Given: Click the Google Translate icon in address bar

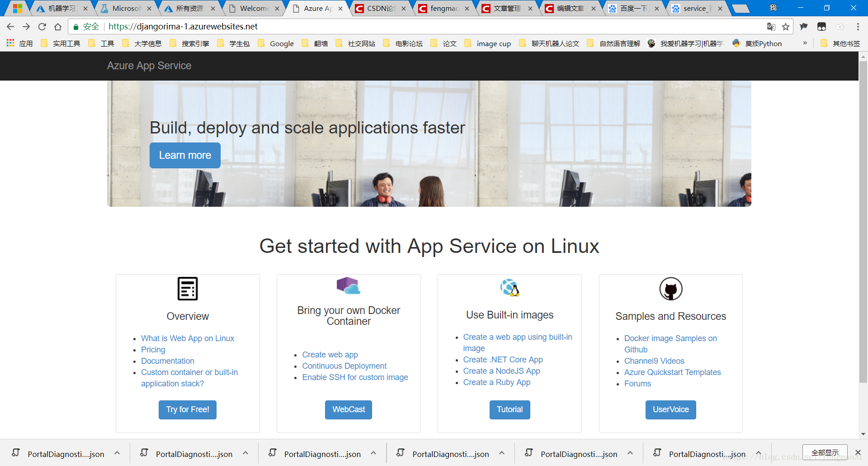Looking at the screenshot, I should pyautogui.click(x=771, y=27).
